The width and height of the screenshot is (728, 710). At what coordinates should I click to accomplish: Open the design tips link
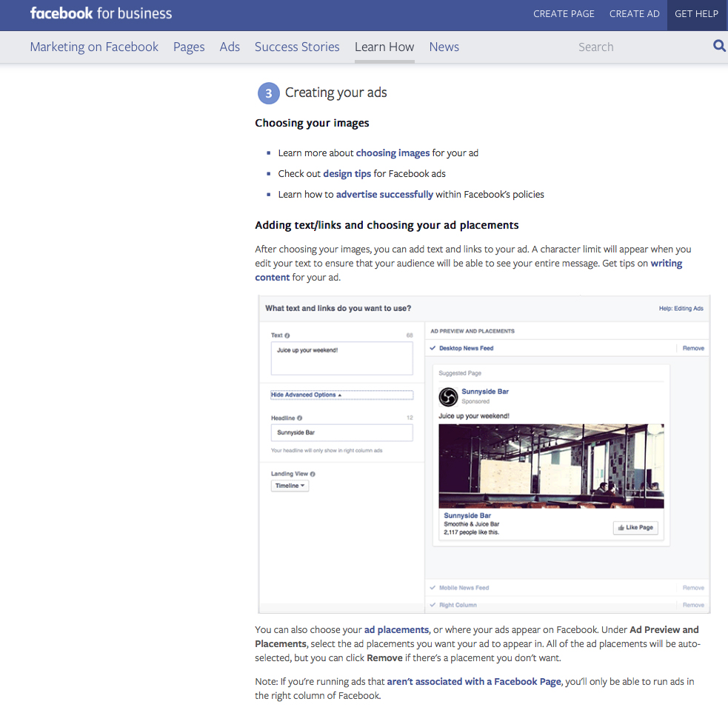tap(347, 173)
